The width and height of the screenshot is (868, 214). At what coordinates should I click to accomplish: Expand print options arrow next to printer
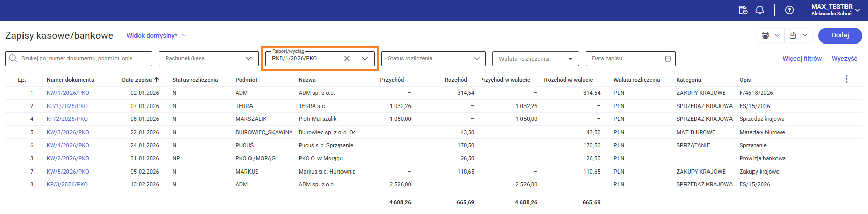coord(777,35)
